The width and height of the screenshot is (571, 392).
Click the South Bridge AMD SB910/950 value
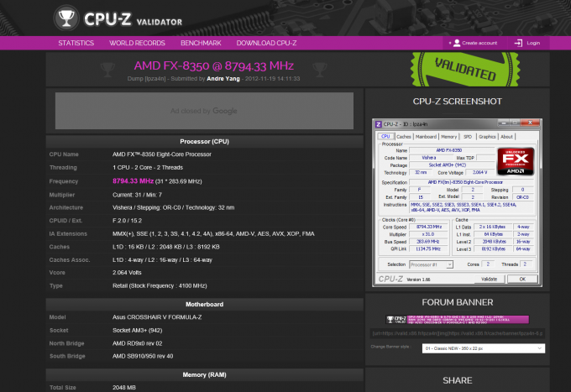pos(143,356)
